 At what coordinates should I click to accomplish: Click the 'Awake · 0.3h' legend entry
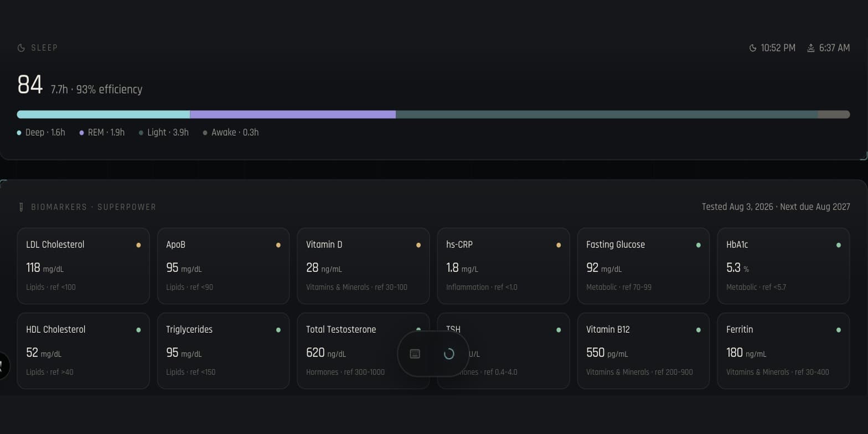point(231,133)
